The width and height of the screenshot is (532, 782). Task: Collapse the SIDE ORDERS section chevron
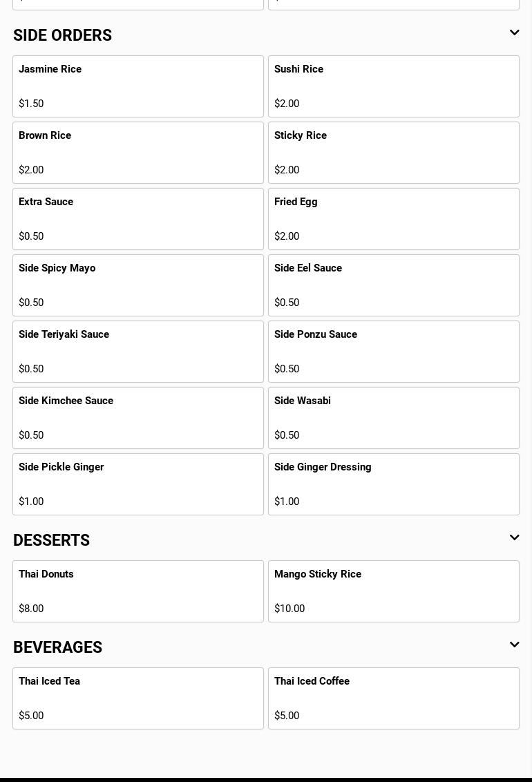[x=514, y=33]
